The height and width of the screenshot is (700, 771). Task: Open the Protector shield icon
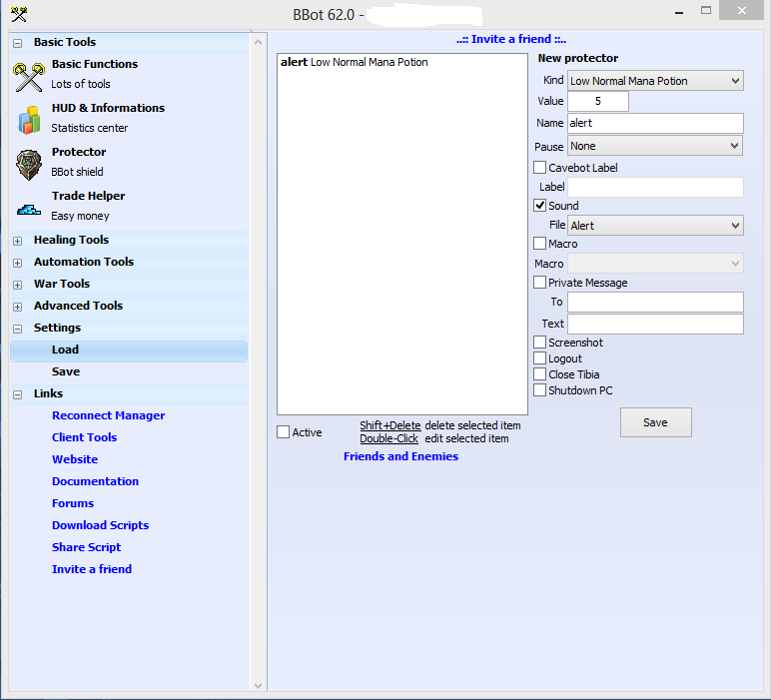click(29, 165)
